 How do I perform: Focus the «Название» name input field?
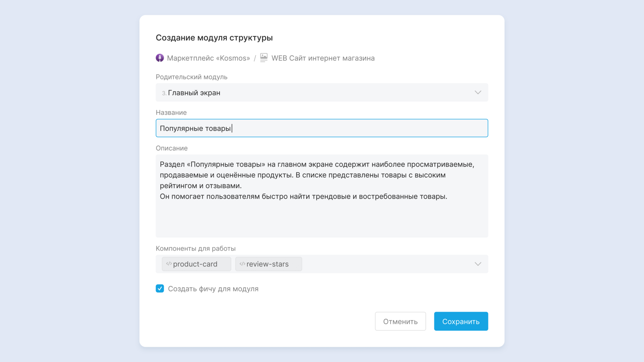tap(322, 128)
